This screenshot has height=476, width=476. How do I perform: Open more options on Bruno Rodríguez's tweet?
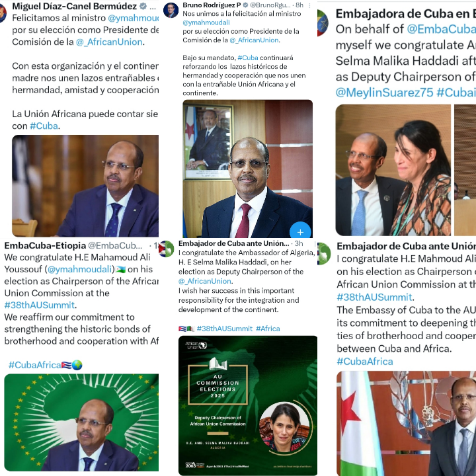309,5
